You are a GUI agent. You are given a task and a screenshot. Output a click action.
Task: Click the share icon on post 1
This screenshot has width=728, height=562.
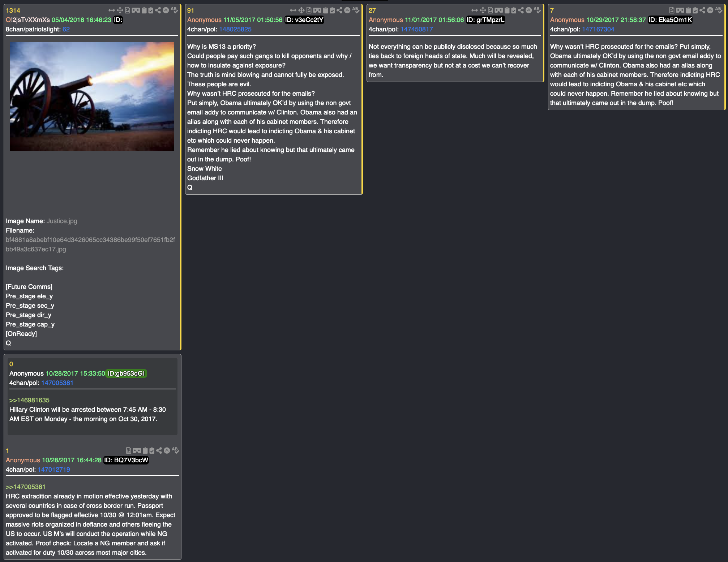coord(159,450)
